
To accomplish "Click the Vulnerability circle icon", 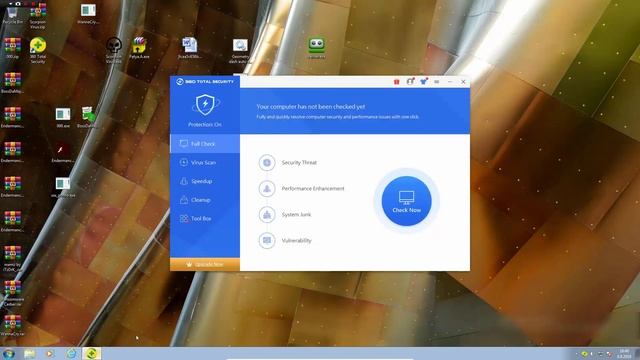I will point(267,240).
